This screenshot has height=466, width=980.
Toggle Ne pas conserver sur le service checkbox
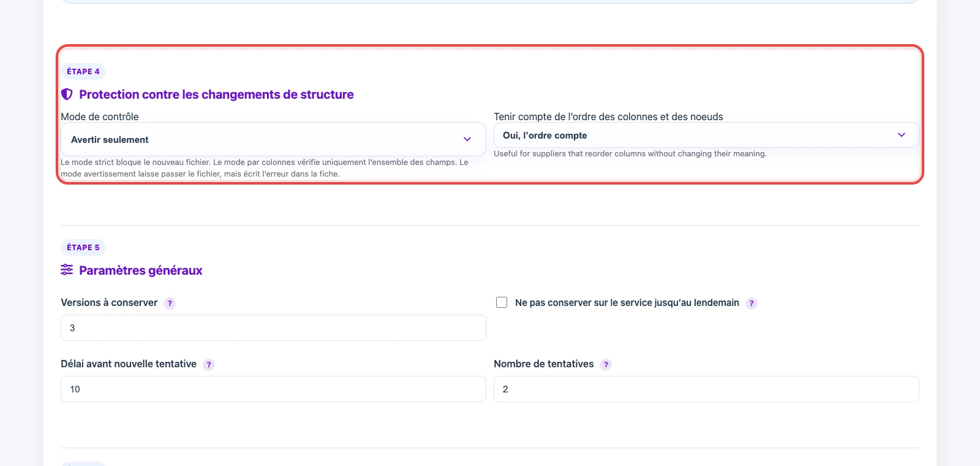point(502,302)
